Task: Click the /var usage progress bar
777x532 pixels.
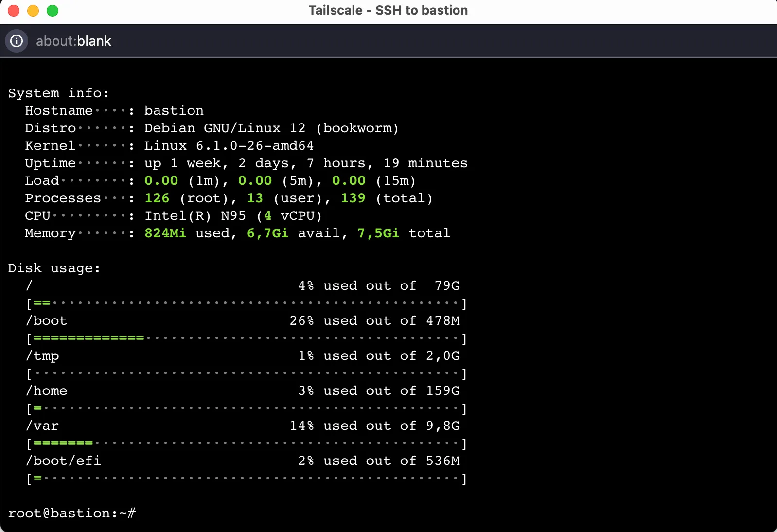Action: click(x=247, y=443)
